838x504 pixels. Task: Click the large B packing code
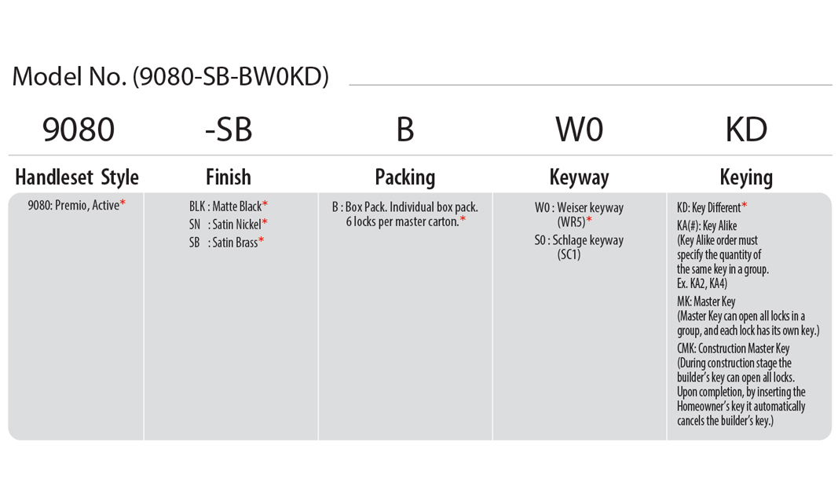(404, 130)
